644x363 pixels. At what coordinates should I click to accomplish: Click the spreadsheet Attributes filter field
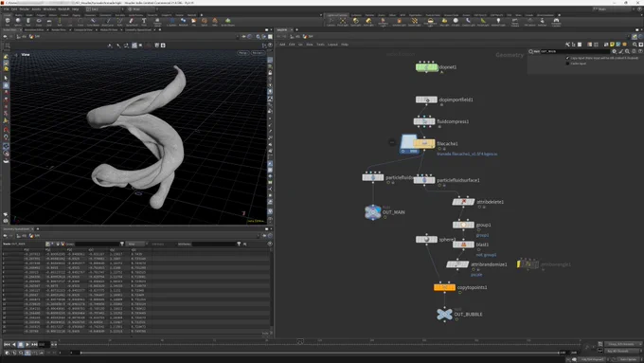[214, 244]
